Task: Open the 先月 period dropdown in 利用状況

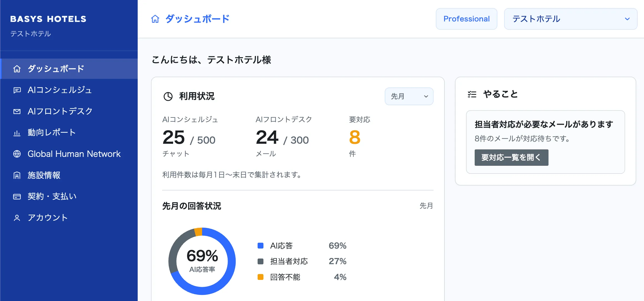Action: click(x=409, y=96)
